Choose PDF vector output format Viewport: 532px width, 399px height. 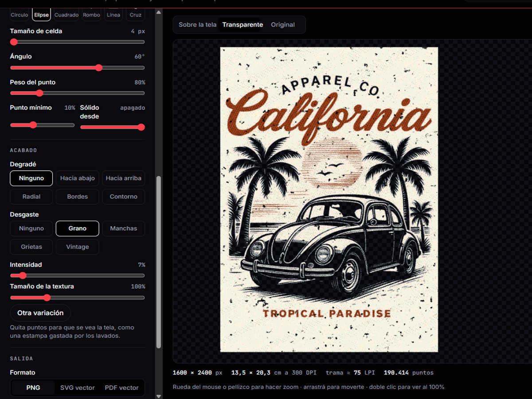click(x=122, y=387)
